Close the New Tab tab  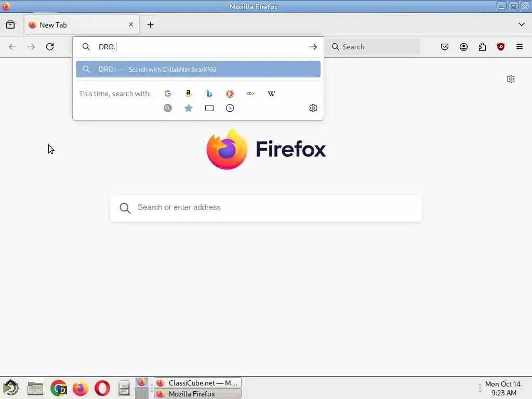point(131,24)
